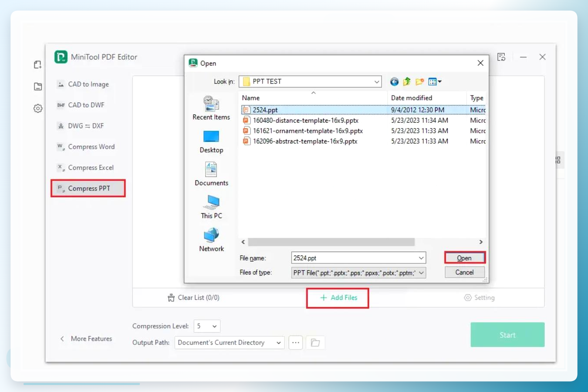Screen dimensions: 588x392
Task: Click the new document icon in left strip
Action: (38, 65)
